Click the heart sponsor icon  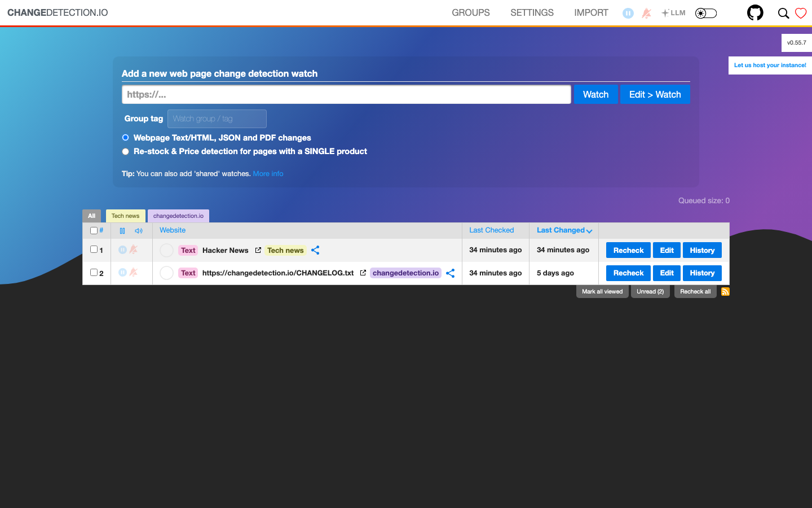[801, 13]
